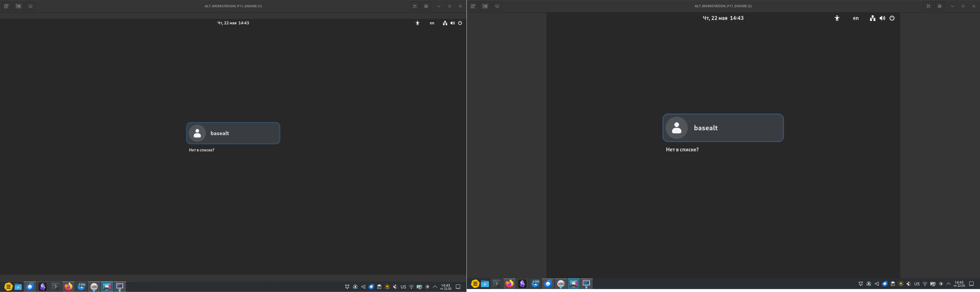Click the monitor display button in GNOME (2) header
Screen dimensions: 980x292
pos(497,6)
